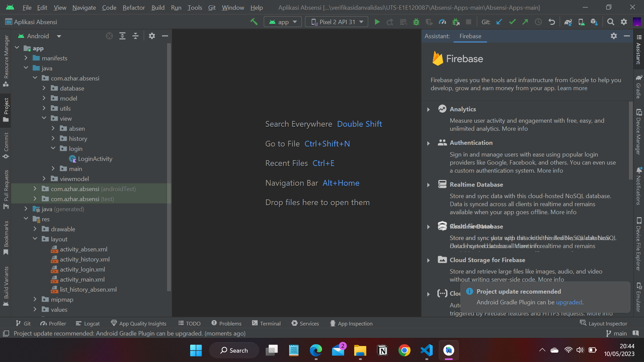Click the Firebase Authentication section
This screenshot has height=362, width=644.
[471, 142]
